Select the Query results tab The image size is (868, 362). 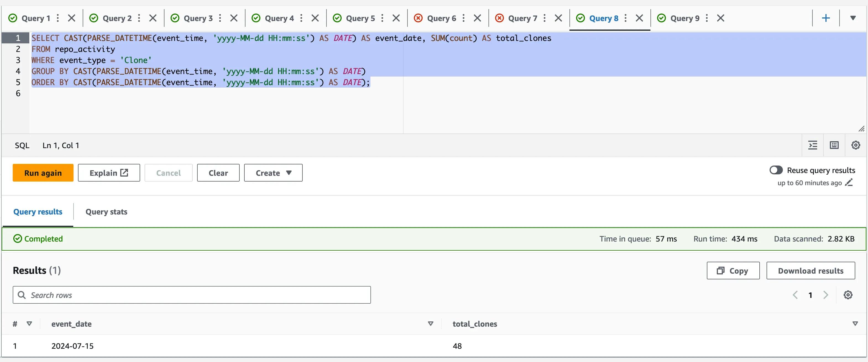click(38, 211)
